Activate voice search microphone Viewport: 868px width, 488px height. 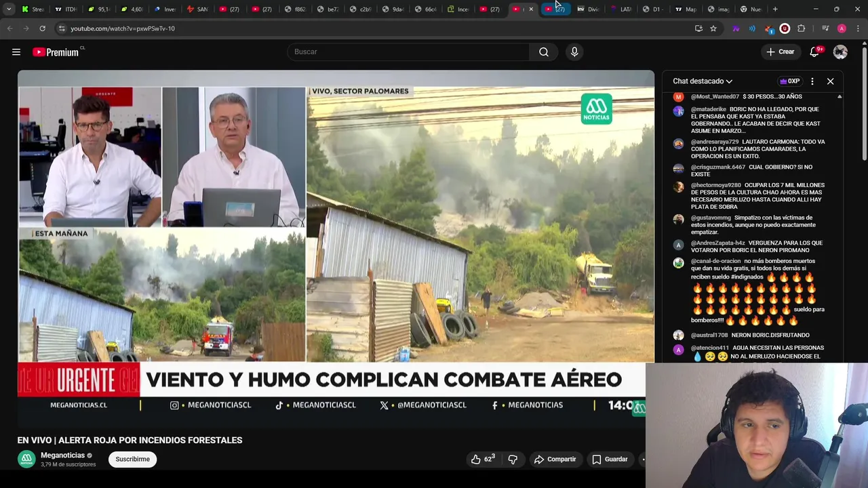click(574, 52)
